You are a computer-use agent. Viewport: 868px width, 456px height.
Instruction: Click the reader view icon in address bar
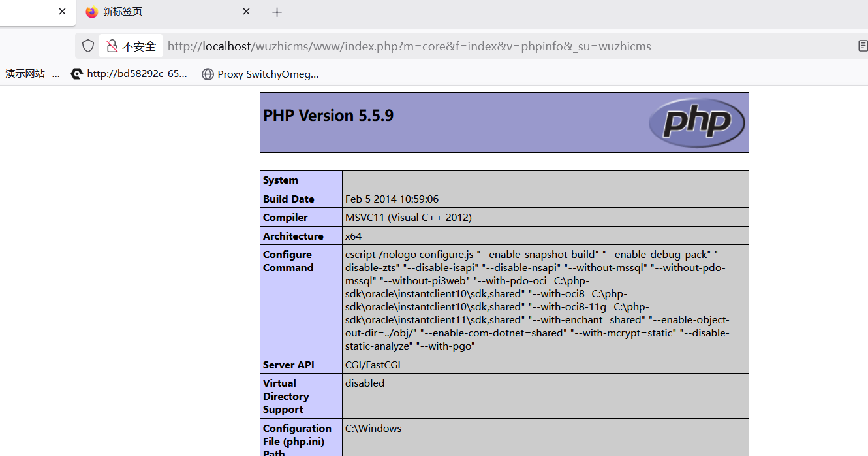tap(863, 46)
